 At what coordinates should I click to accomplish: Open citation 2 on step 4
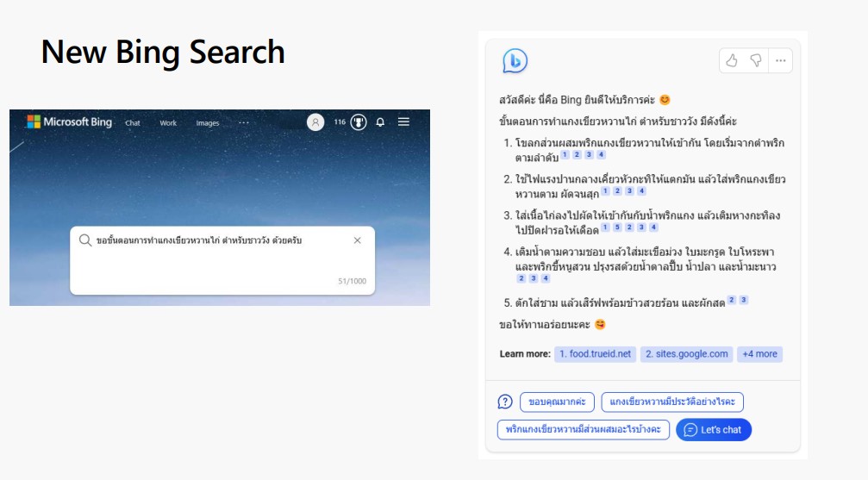pos(521,278)
